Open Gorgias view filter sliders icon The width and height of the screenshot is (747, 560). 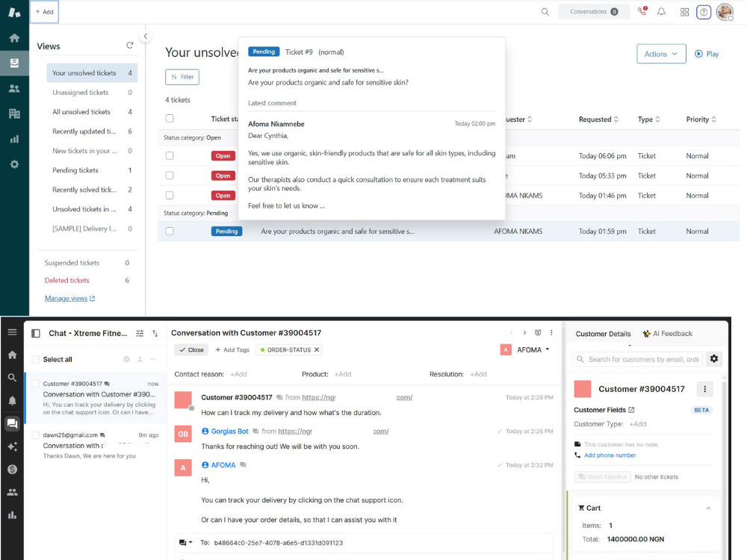pyautogui.click(x=140, y=333)
